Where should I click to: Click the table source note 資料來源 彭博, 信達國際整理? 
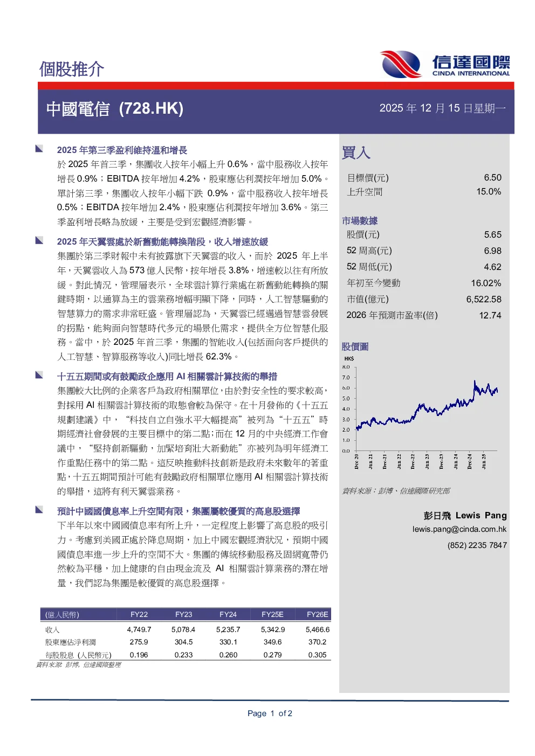tap(78, 665)
